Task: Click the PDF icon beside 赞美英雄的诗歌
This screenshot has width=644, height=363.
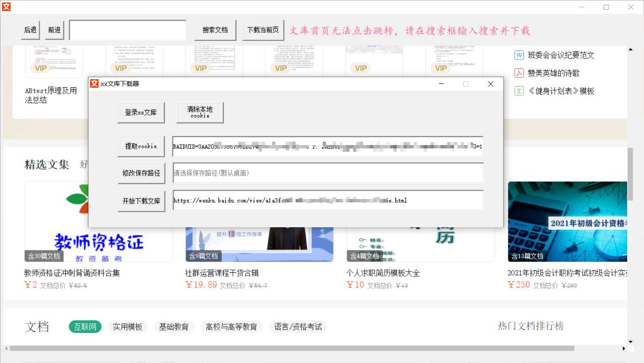Action: 519,73
